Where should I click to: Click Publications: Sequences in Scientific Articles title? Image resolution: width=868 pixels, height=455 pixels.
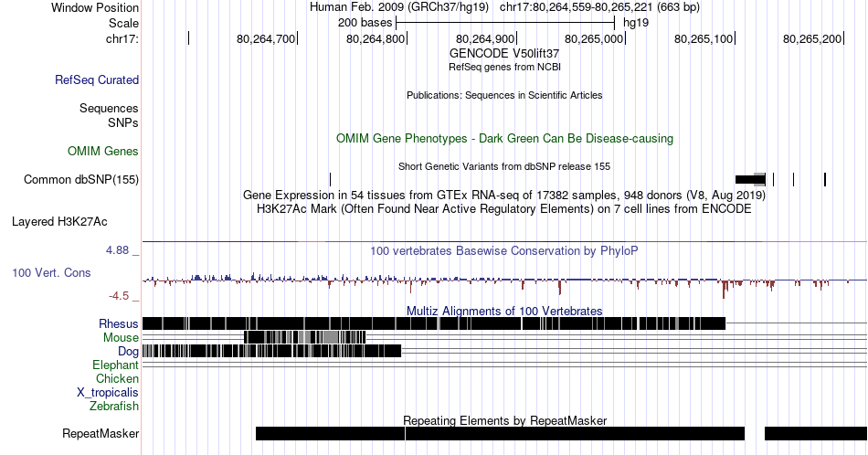[504, 95]
